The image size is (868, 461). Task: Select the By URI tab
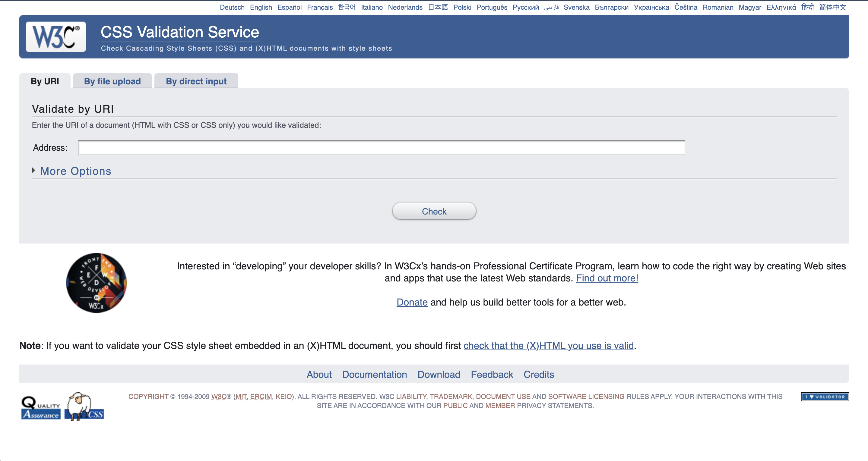[x=45, y=81]
